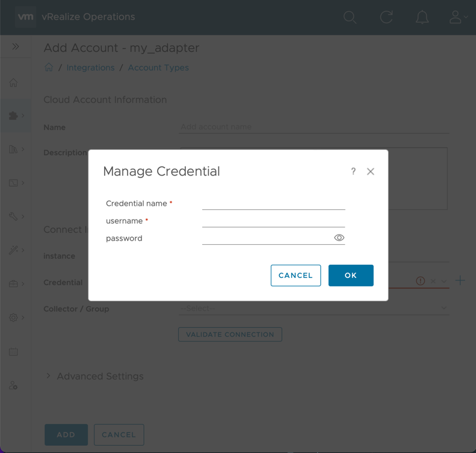This screenshot has width=476, height=453.
Task: Click OK in Manage Credential dialog
Action: tap(351, 276)
